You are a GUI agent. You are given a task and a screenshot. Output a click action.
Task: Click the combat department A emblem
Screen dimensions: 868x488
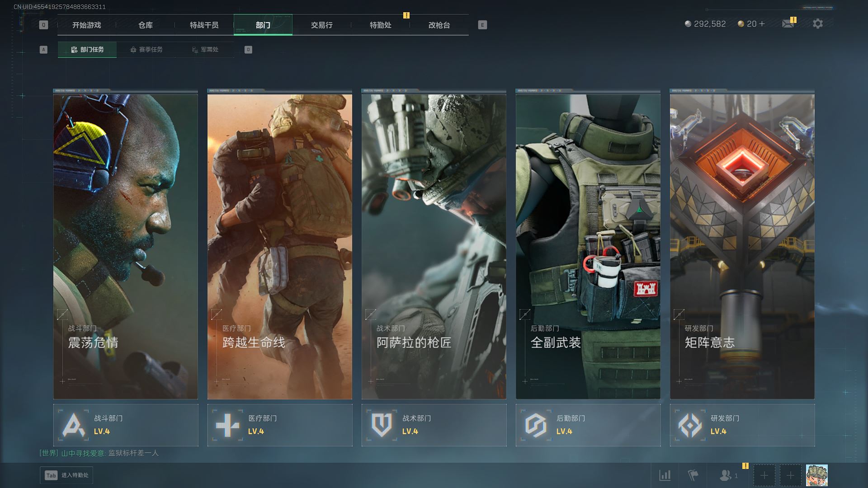click(74, 425)
